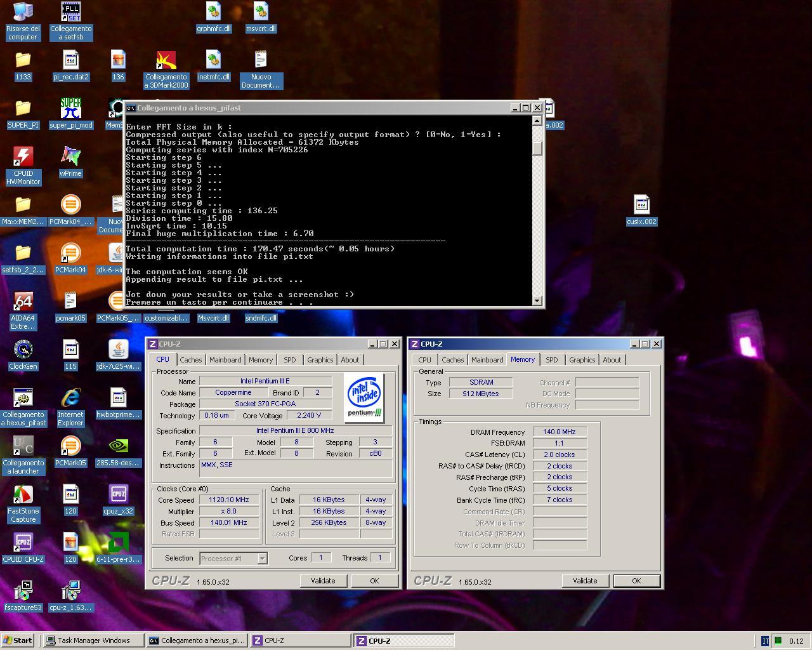
Task: Switch to Mainboard tab in left CPU-Z
Action: pyautogui.click(x=225, y=360)
